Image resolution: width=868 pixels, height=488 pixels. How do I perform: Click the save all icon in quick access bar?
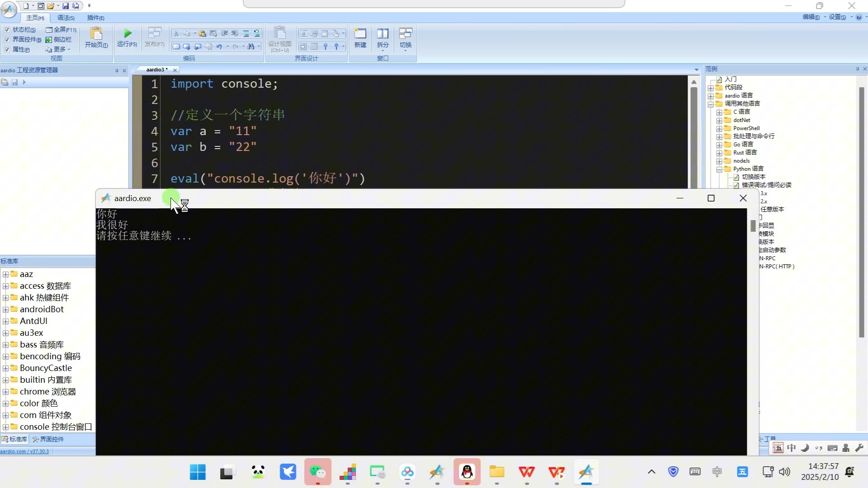click(x=76, y=6)
